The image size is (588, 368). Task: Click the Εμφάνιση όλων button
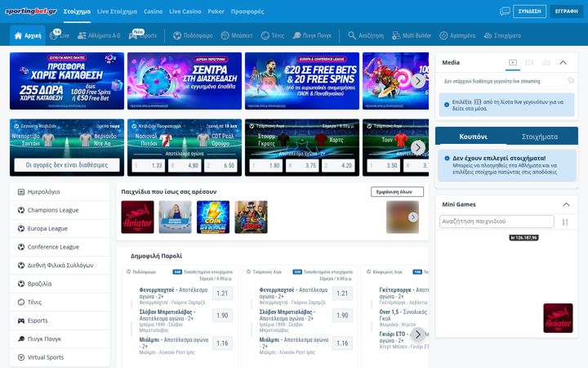tap(397, 192)
